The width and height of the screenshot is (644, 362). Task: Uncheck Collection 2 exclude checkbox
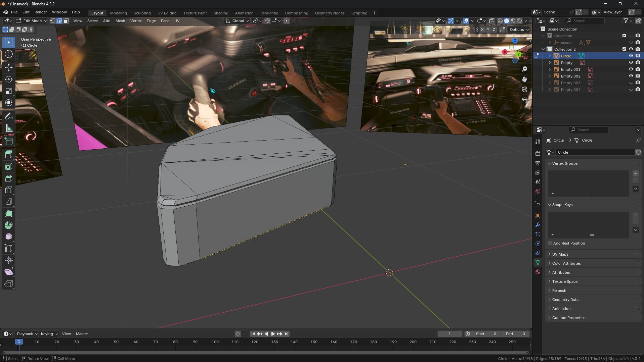pos(624,49)
